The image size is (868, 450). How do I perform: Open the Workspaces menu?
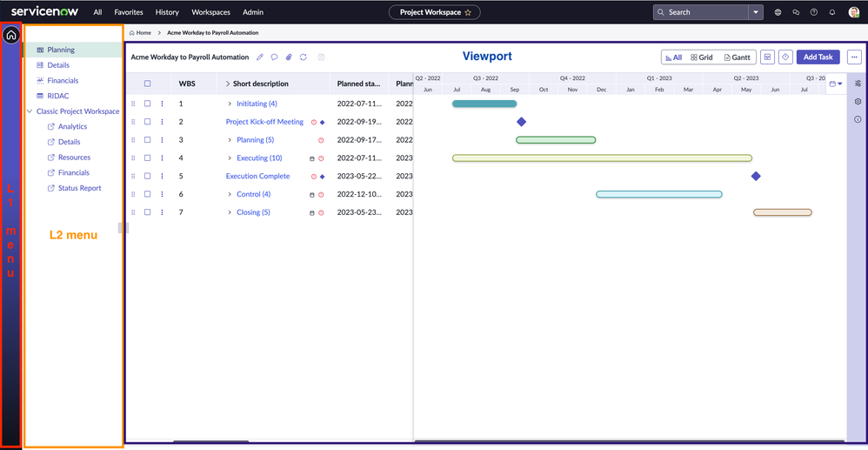[x=210, y=12]
